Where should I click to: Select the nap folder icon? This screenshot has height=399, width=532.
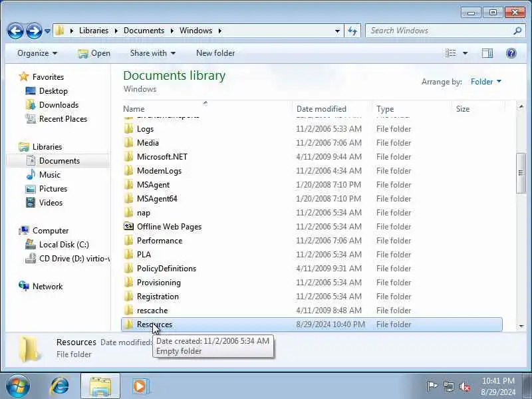[128, 213]
